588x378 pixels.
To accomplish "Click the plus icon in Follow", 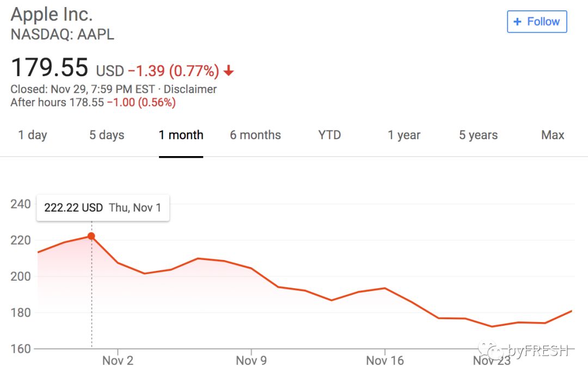I will [518, 22].
